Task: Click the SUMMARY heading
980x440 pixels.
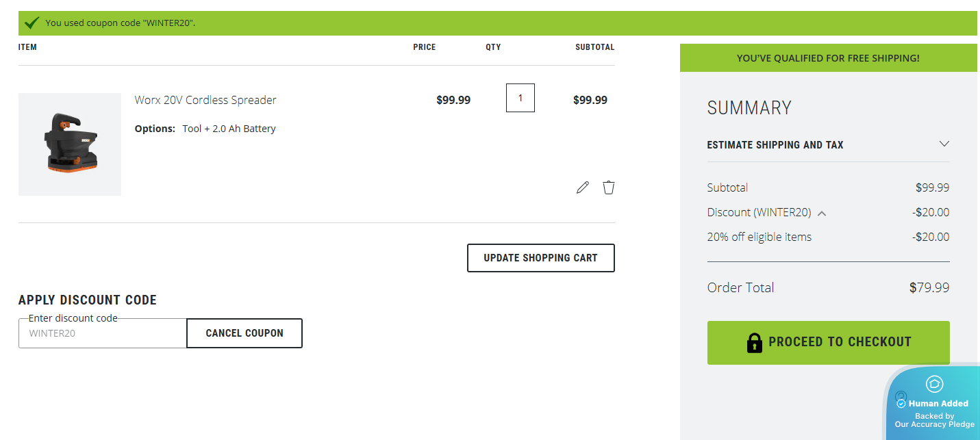Action: pos(749,107)
